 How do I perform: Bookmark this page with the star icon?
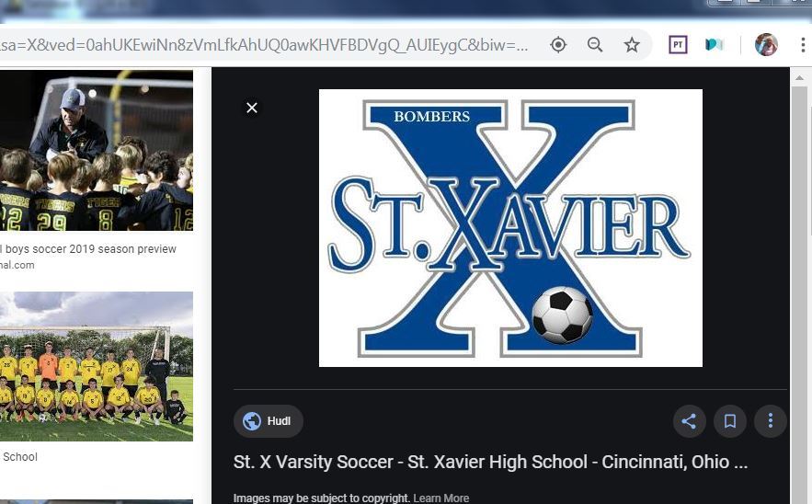click(632, 45)
